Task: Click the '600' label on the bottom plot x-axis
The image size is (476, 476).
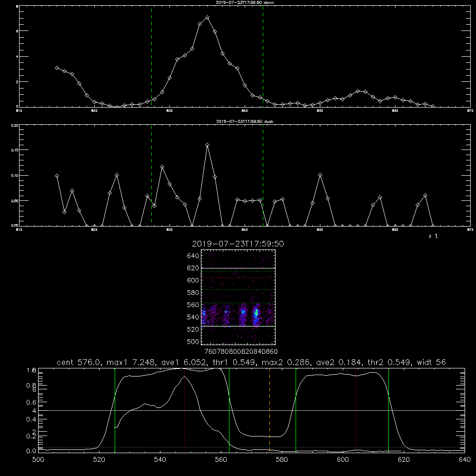Action: [343, 460]
